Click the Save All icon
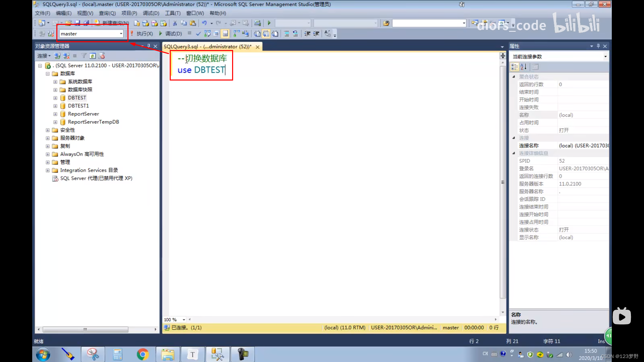 tap(86, 23)
